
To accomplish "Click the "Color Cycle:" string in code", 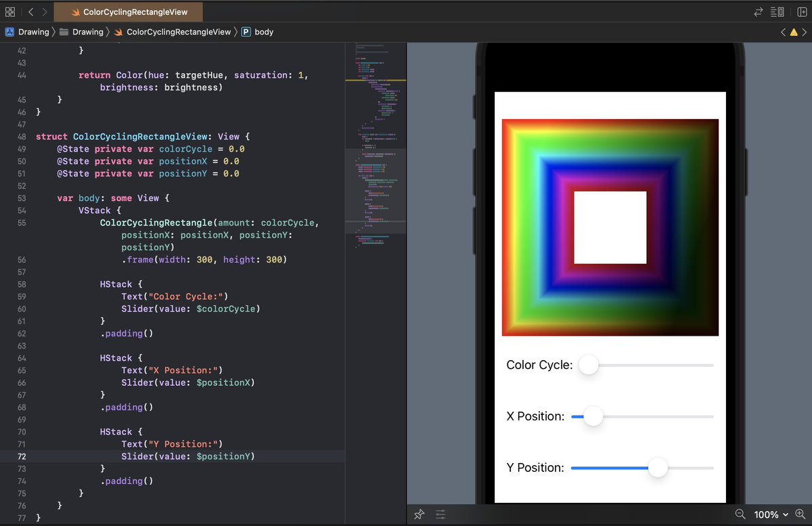I will pyautogui.click(x=184, y=297).
